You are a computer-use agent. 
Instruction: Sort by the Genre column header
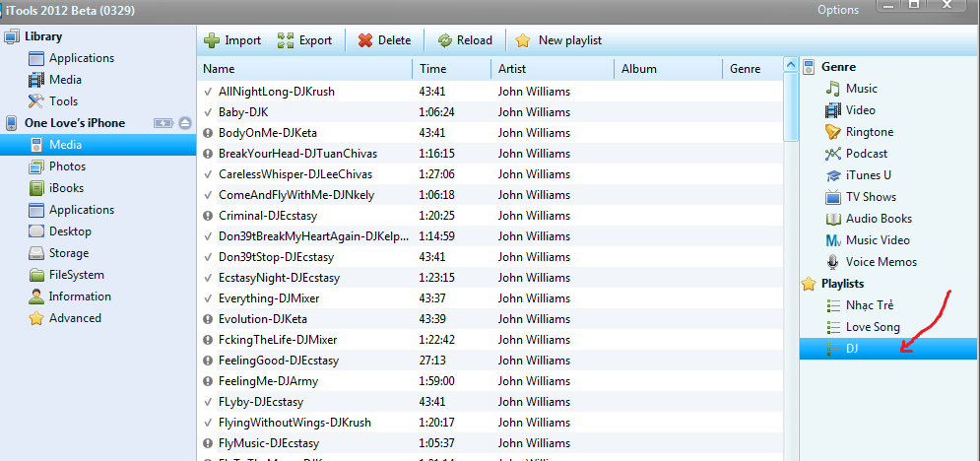[x=751, y=69]
